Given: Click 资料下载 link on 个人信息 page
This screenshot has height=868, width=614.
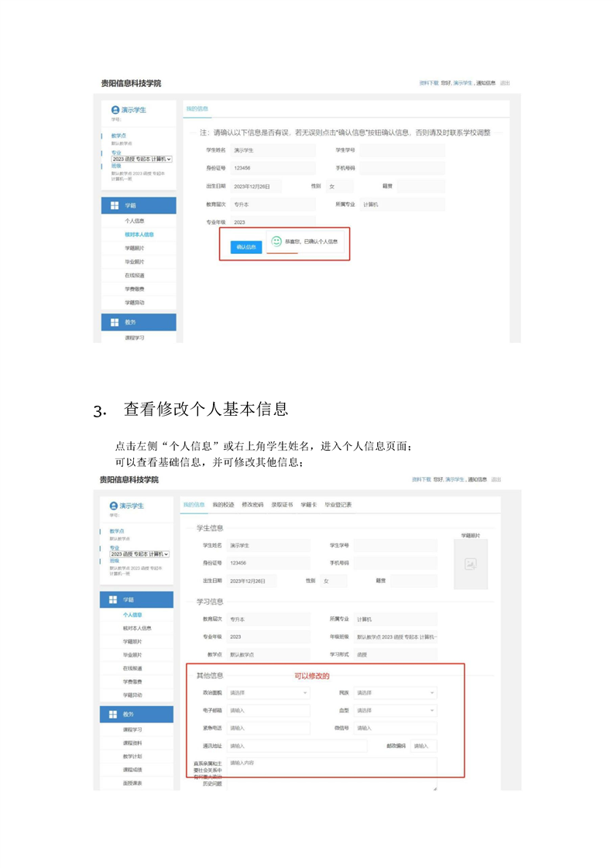Looking at the screenshot, I should (x=421, y=479).
